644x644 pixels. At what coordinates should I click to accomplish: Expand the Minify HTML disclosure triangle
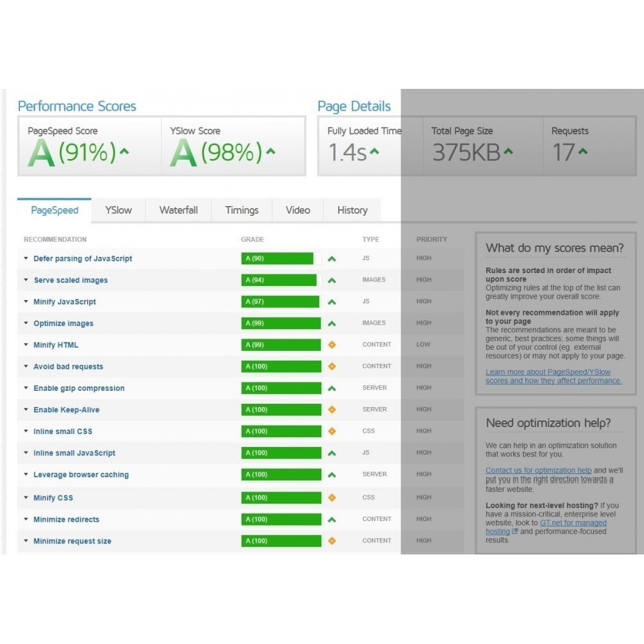tap(26, 345)
